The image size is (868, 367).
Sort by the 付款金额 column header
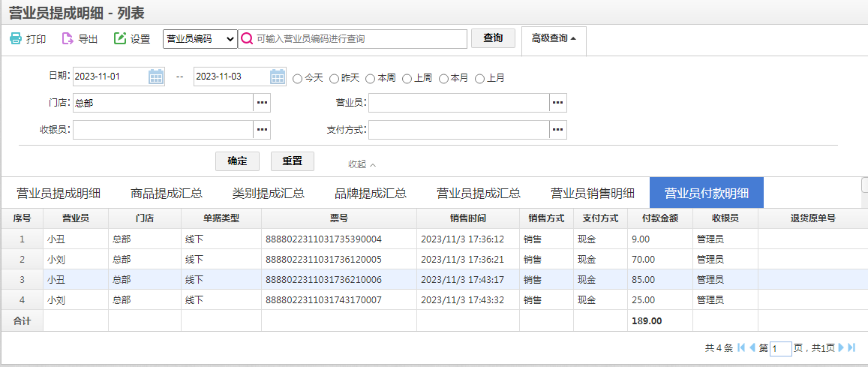point(660,218)
